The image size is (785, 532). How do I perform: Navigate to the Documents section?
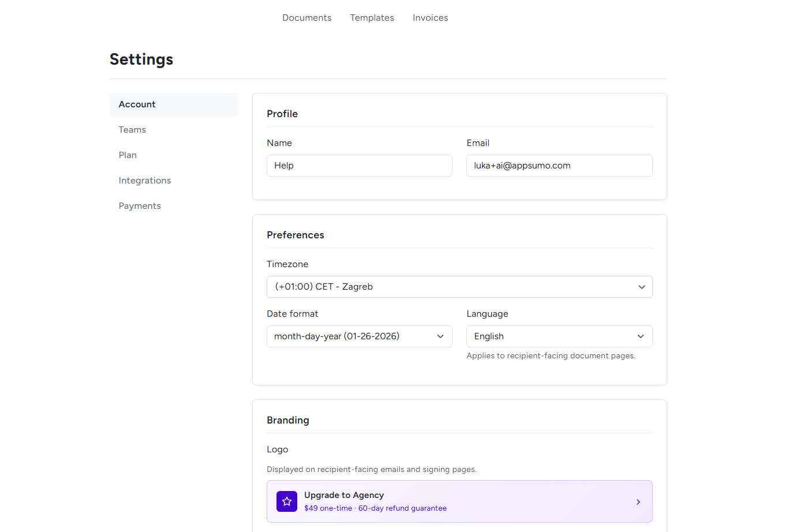(306, 18)
